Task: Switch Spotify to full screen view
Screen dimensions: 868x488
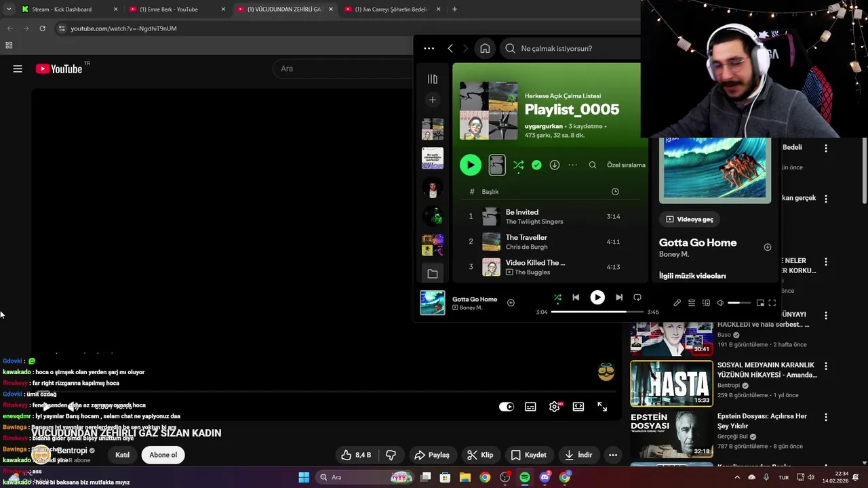Action: 772,303
